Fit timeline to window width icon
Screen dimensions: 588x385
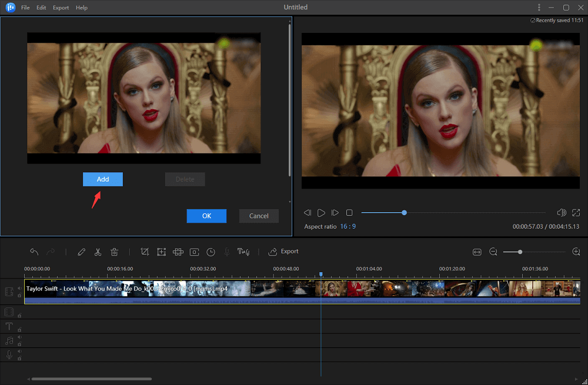477,252
